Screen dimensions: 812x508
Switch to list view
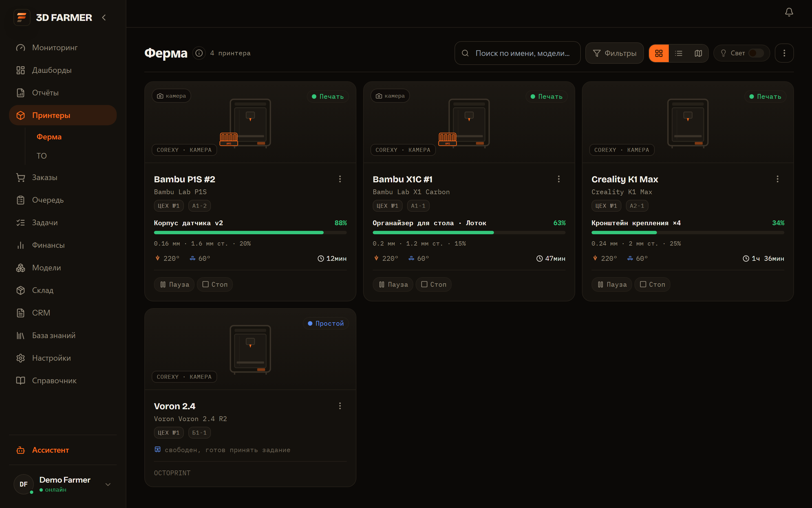pos(678,53)
